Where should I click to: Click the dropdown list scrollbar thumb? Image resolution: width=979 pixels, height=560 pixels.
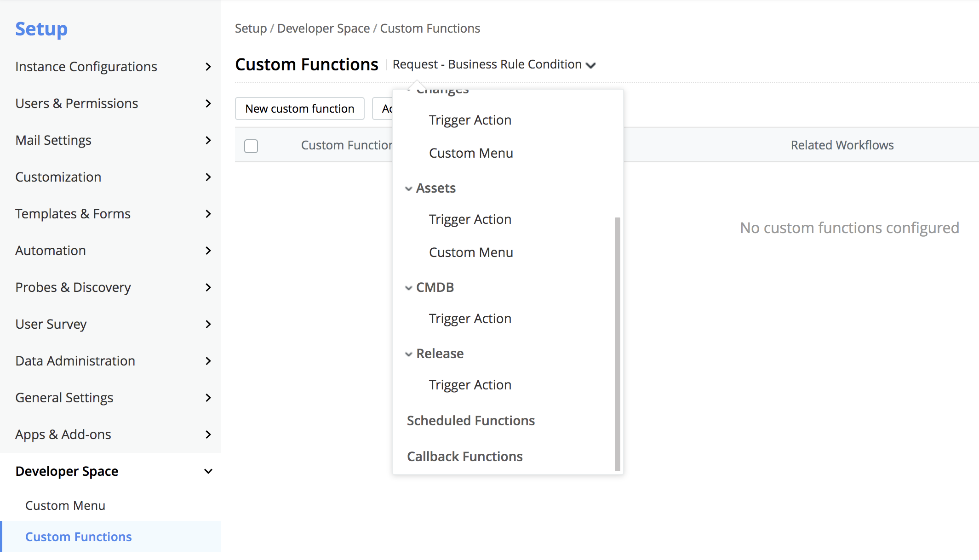point(617,344)
